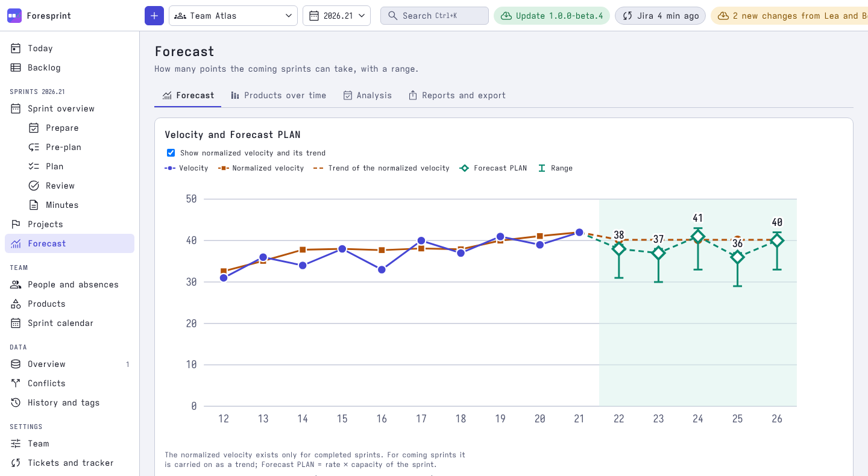Screen dimensions: 868x476
Task: Open the Conflicts page
Action: pos(70,383)
